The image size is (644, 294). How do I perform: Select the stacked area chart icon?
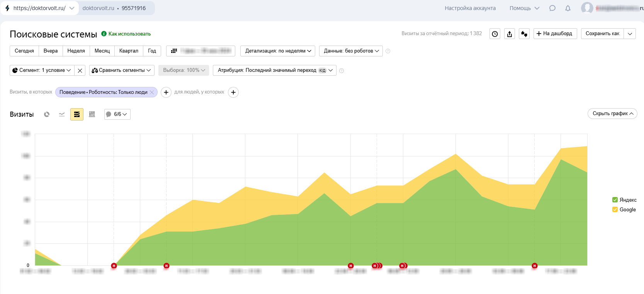tap(77, 114)
